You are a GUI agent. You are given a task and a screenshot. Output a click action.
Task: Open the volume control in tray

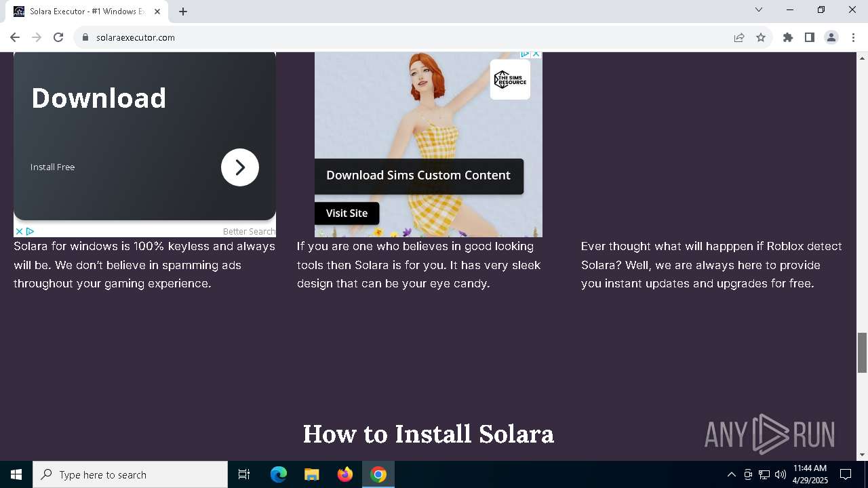tap(781, 474)
